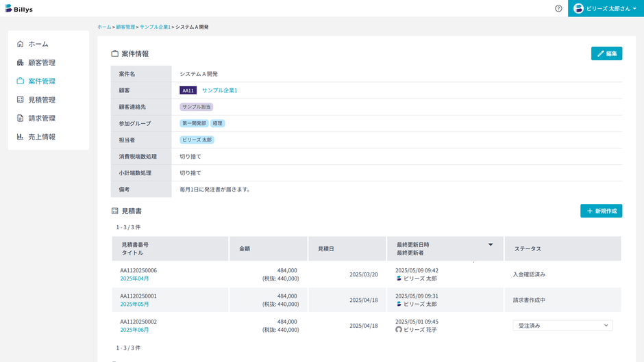Click the Billys logo icon
The height and width of the screenshot is (362, 644).
coord(8,9)
